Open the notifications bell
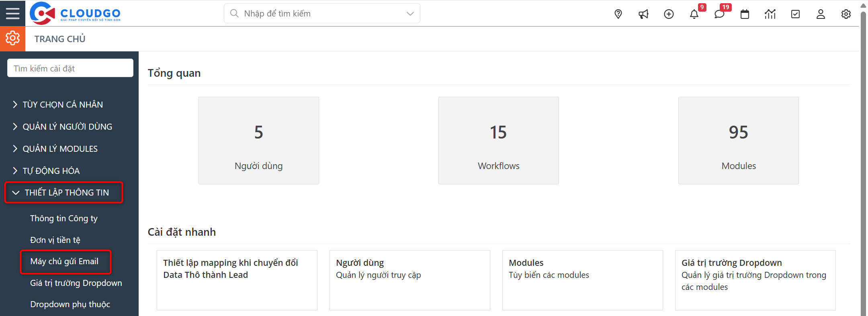 point(694,14)
